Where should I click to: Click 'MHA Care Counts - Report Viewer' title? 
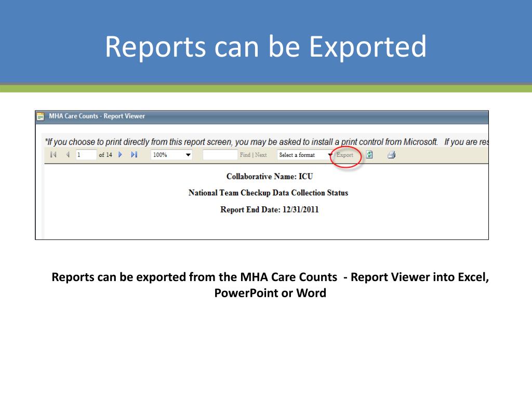(x=97, y=116)
